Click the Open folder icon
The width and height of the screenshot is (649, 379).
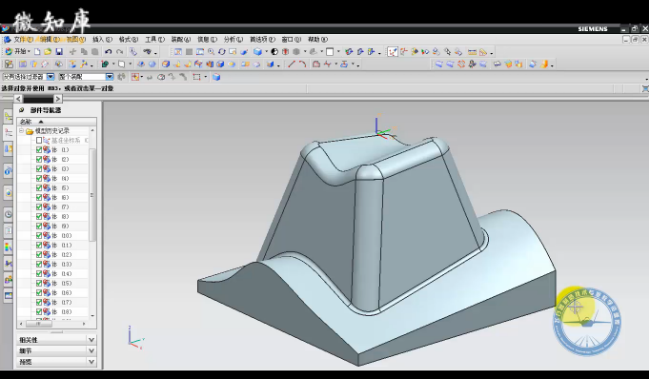click(x=48, y=52)
